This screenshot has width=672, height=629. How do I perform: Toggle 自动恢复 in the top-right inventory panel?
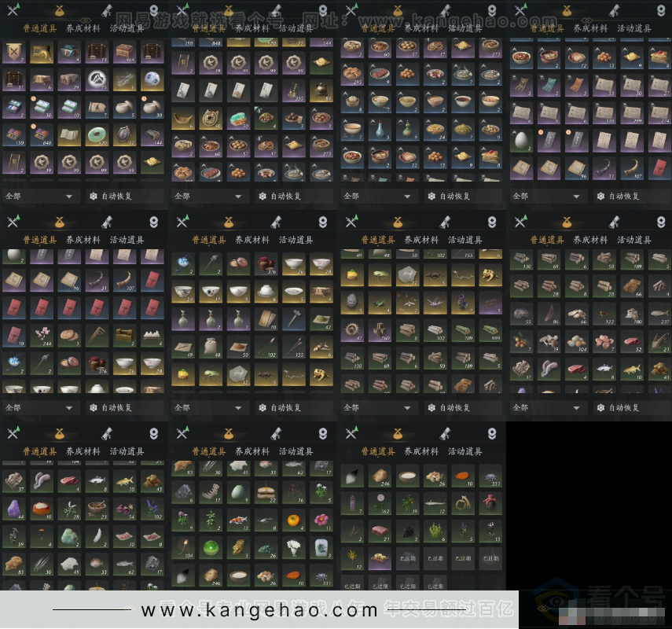tap(626, 196)
